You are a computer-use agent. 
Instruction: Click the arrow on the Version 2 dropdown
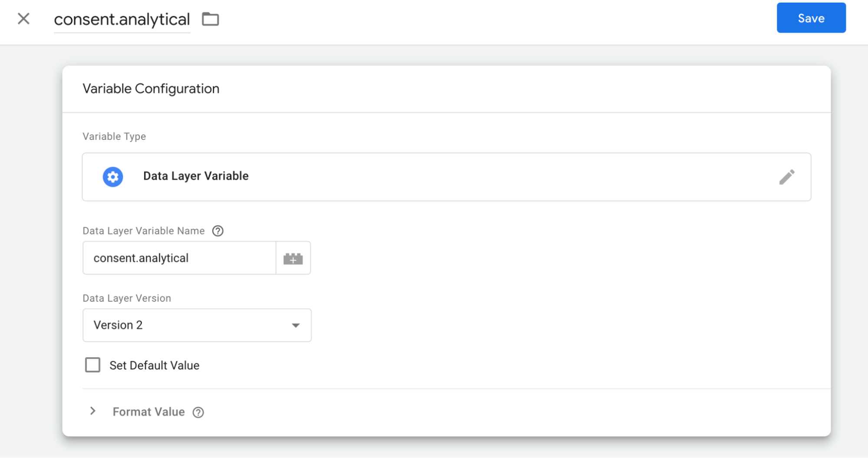(x=296, y=326)
